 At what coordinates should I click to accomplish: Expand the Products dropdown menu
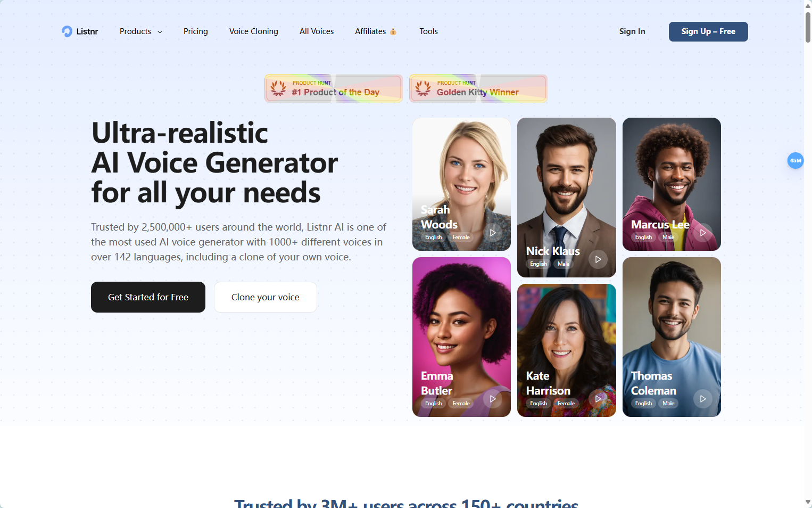[141, 31]
